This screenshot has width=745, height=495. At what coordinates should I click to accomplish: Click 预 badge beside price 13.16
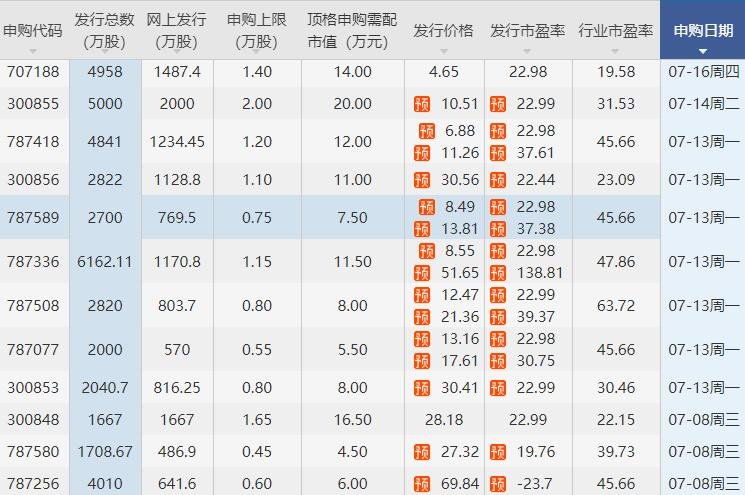coord(422,339)
